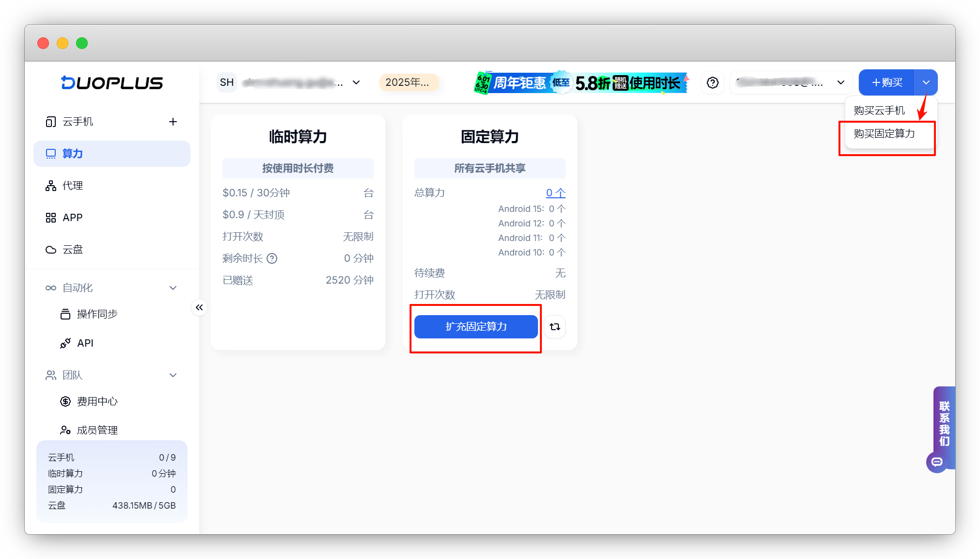Select 购买云手机 from dropdown menu
The height and width of the screenshot is (559, 980).
click(x=879, y=111)
